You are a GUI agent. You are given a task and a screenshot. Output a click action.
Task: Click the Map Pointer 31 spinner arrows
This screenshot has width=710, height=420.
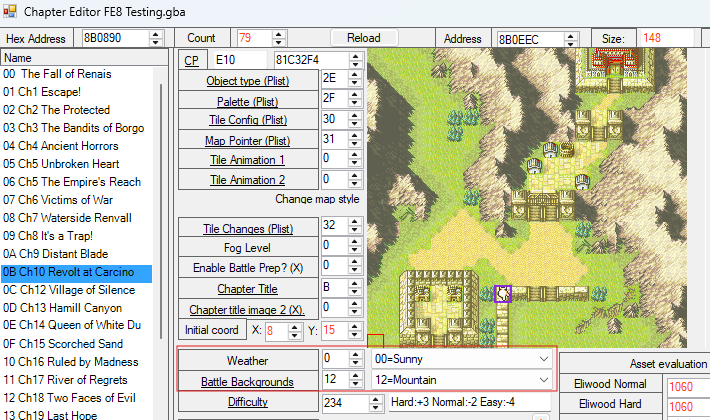pyautogui.click(x=355, y=139)
